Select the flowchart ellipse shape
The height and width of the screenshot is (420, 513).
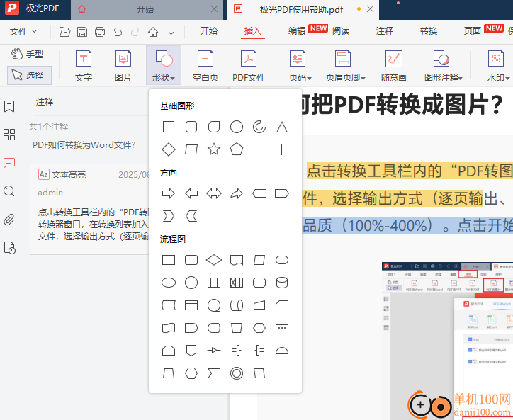tap(169, 283)
